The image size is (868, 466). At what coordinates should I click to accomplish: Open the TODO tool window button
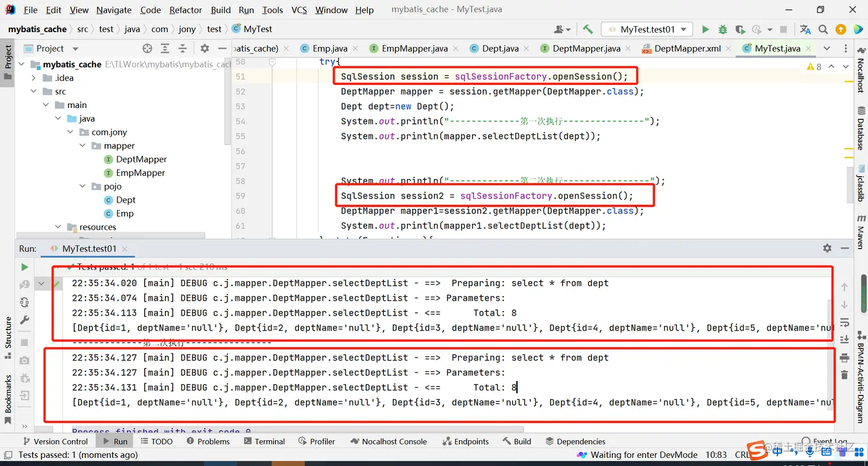156,441
